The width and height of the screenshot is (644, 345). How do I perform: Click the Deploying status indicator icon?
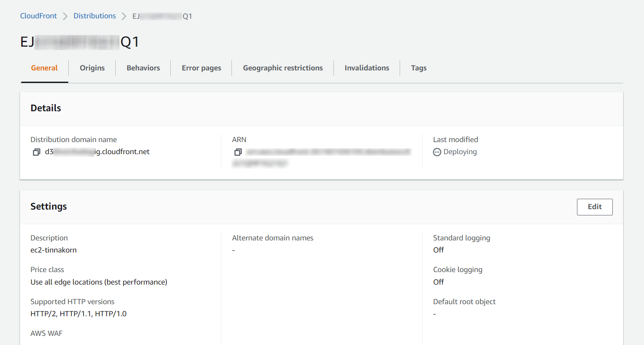[x=437, y=152]
